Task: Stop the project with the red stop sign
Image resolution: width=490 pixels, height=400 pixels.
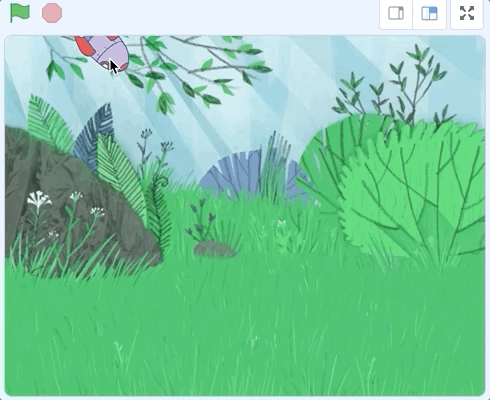Action: click(52, 13)
